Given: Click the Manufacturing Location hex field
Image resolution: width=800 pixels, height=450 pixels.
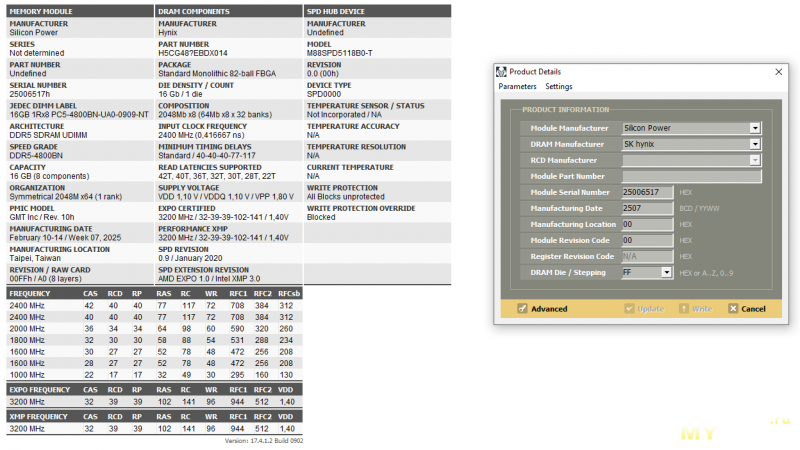Looking at the screenshot, I should click(x=647, y=224).
